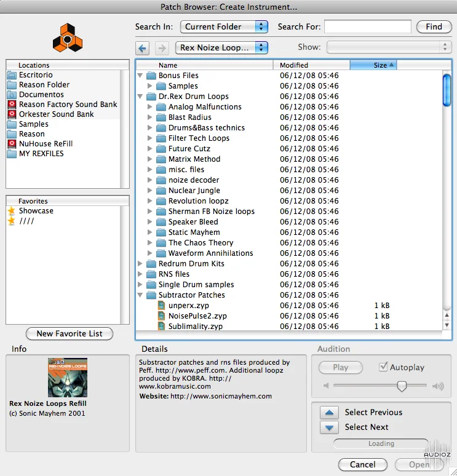Collapse the Subtractor Patches folder
The image size is (457, 476).
[140, 295]
